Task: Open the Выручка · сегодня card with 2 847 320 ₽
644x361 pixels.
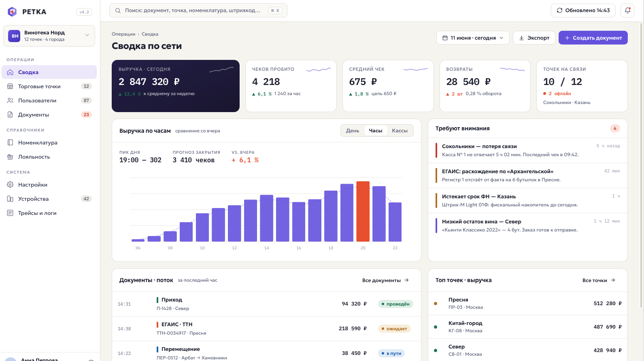Action: pyautogui.click(x=176, y=86)
